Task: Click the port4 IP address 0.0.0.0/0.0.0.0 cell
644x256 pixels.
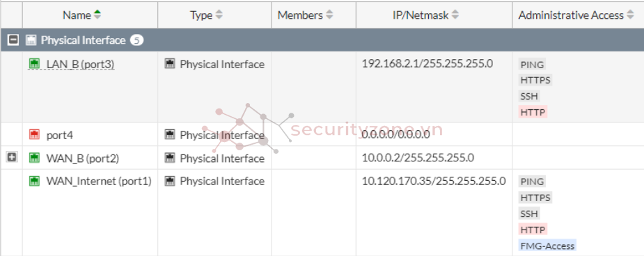Action: 396,134
